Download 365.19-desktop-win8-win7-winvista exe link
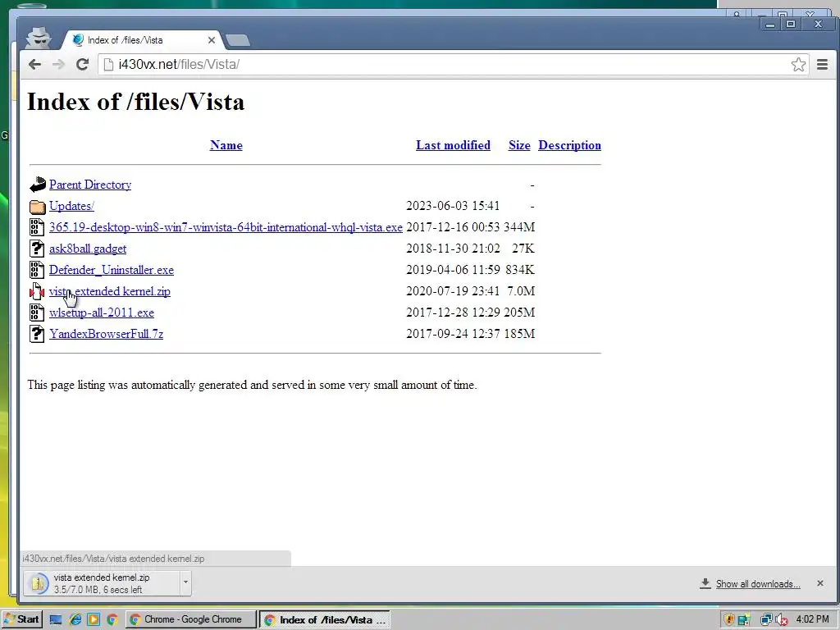Image resolution: width=840 pixels, height=630 pixels. (x=226, y=227)
